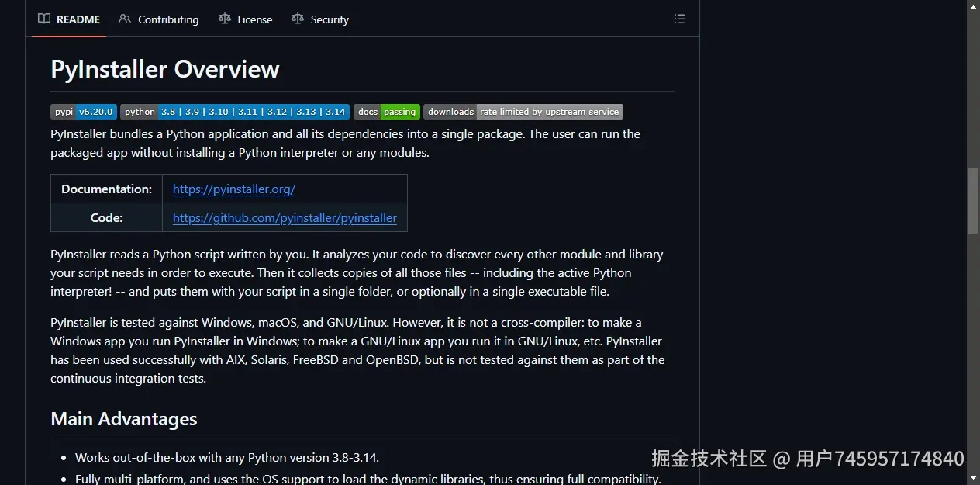Click the Contributing people icon
Screen dimensions: 980x485
pos(125,19)
